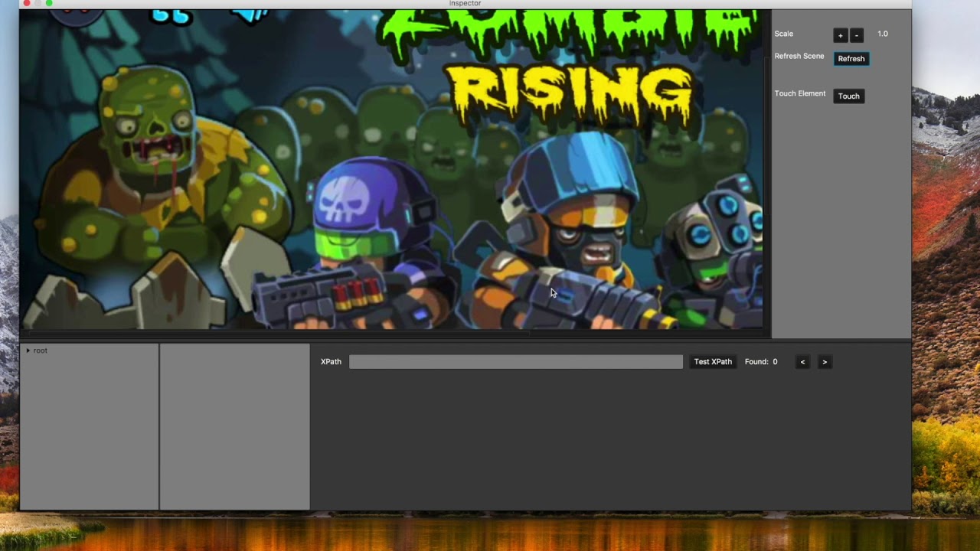
Task: Click the Found count label near Test XPath
Action: click(x=760, y=361)
